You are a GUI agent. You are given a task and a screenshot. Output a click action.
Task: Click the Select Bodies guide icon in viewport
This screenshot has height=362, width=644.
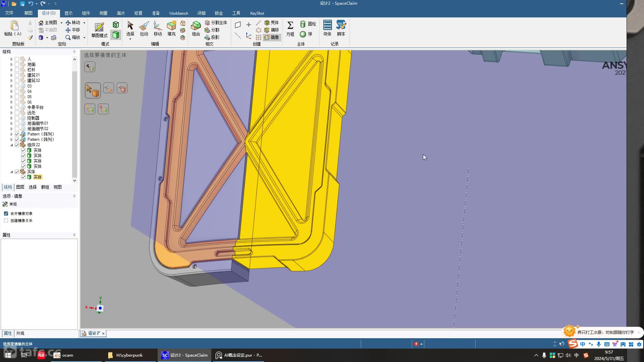click(x=93, y=90)
